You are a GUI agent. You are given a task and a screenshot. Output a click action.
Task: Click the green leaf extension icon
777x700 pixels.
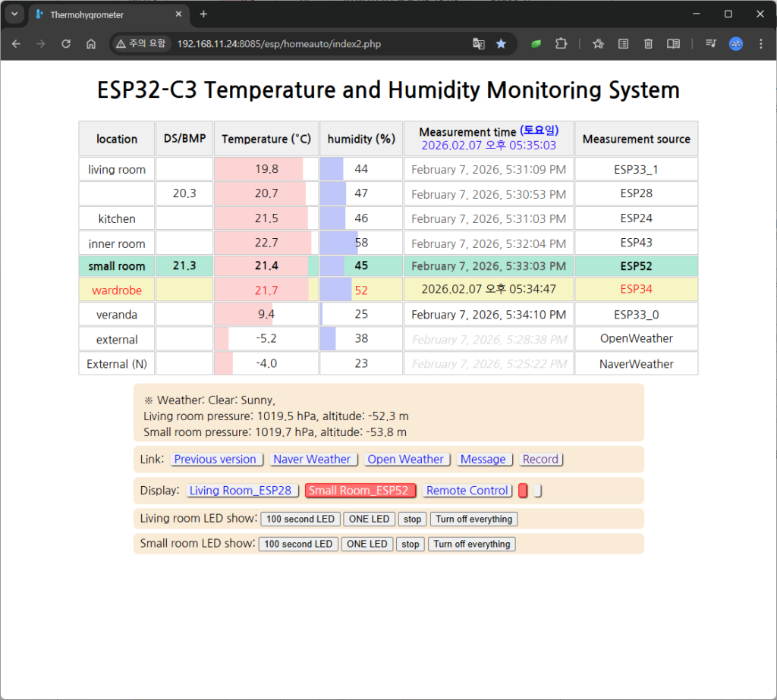536,44
